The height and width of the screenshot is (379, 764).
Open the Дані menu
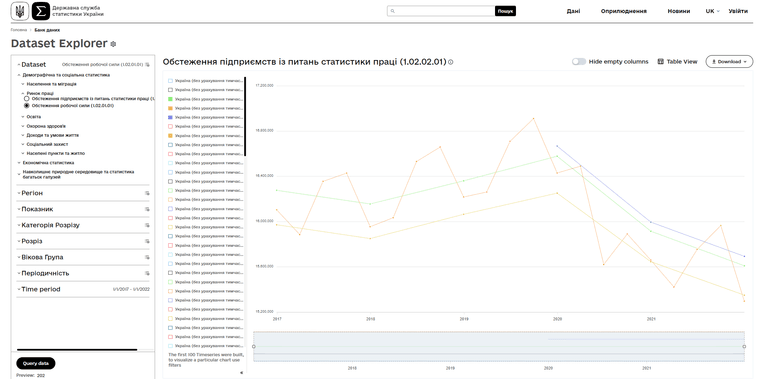(573, 11)
